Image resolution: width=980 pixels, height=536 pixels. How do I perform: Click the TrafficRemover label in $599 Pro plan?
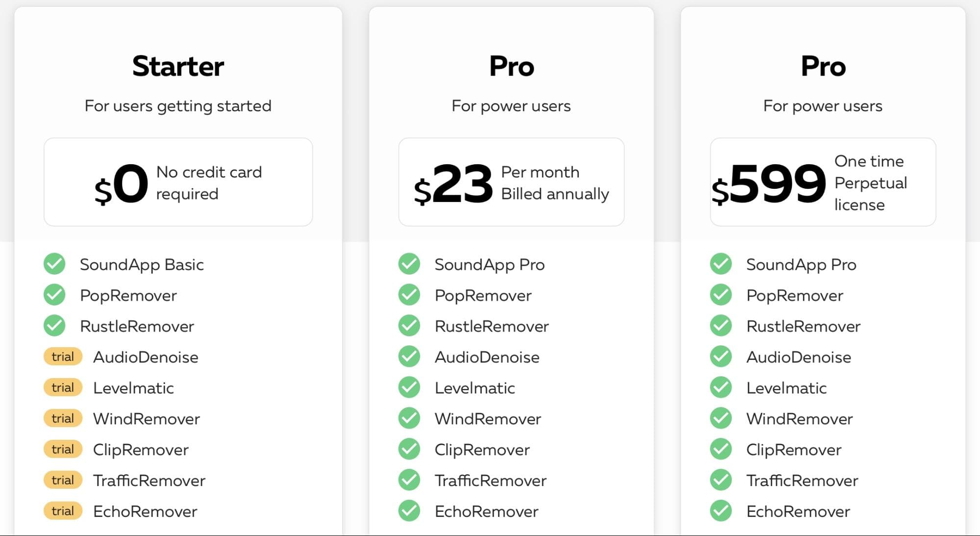[802, 481]
